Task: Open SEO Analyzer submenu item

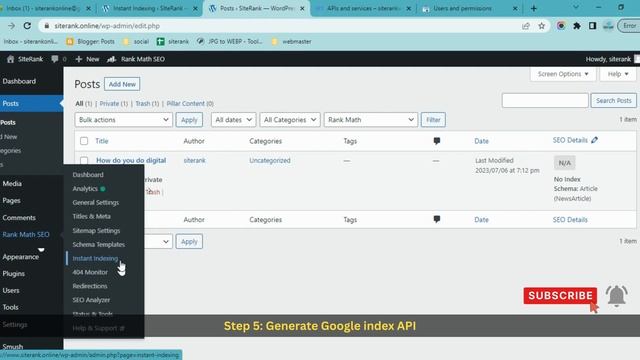Action: [91, 300]
